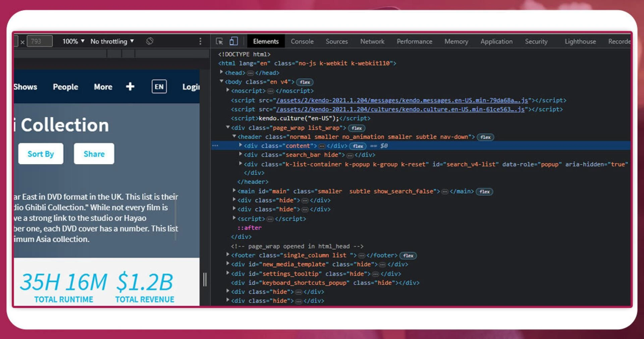Click the Sort By button
Screen dimensions: 644x339
[x=41, y=154]
